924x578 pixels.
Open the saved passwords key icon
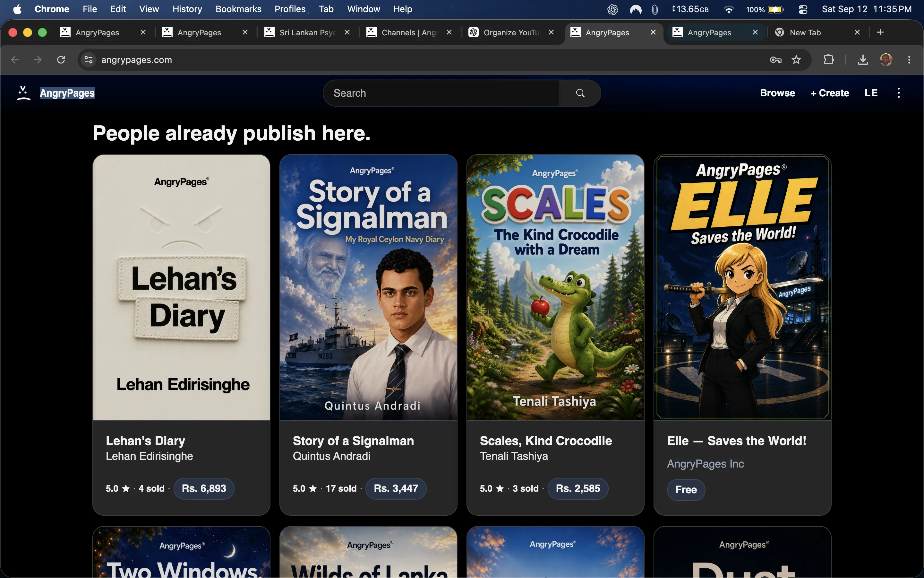point(775,60)
